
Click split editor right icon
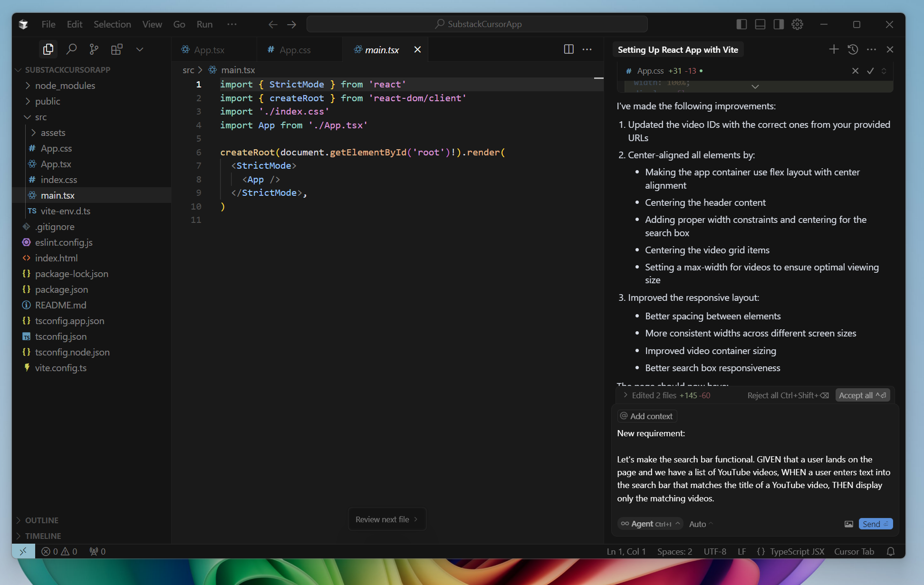568,49
